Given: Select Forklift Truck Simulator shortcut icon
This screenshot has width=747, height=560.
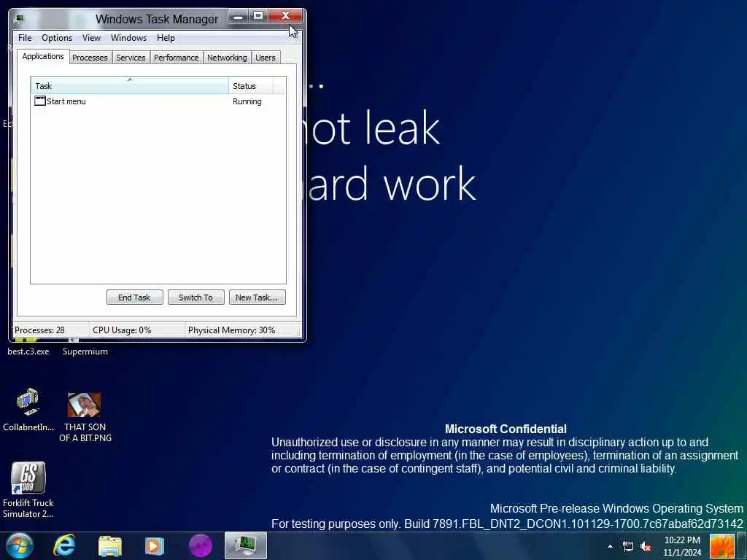Looking at the screenshot, I should (28, 478).
